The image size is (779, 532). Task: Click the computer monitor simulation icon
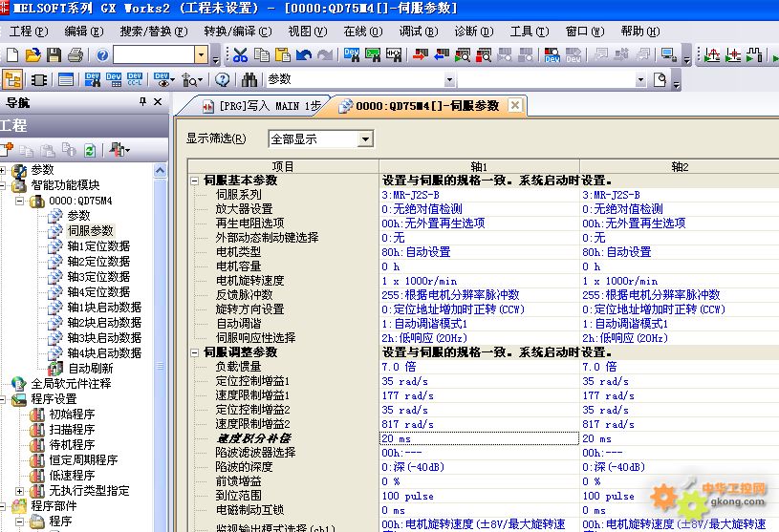pos(669,54)
